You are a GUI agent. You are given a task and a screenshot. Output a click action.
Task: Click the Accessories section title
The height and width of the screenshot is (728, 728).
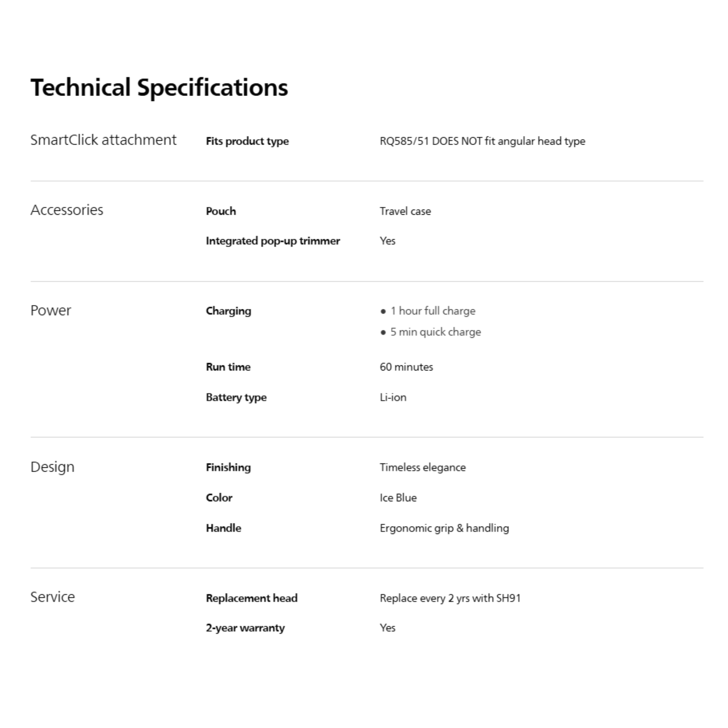[67, 210]
